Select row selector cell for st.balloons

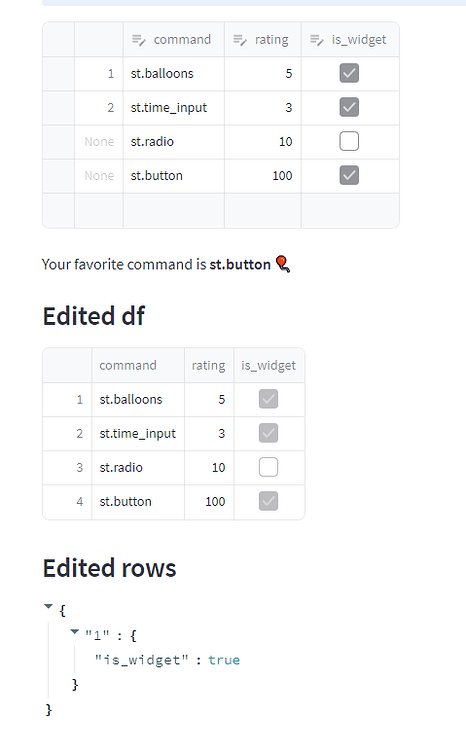coord(58,74)
